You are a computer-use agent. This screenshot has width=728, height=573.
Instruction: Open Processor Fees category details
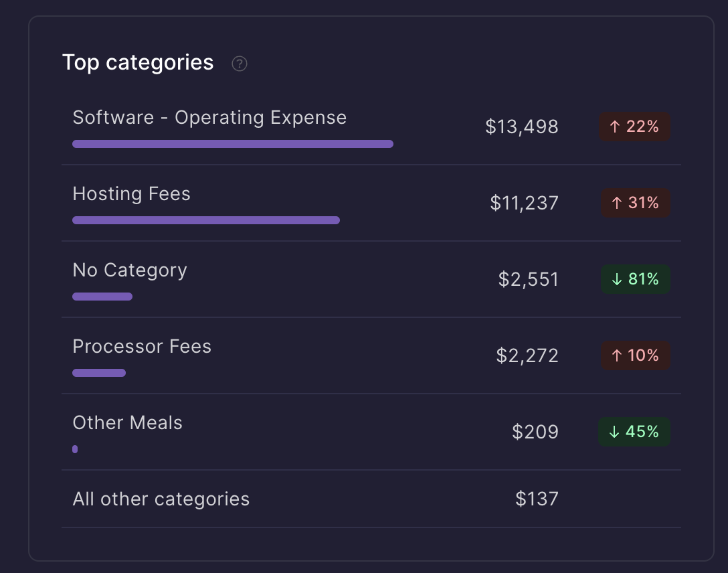142,347
